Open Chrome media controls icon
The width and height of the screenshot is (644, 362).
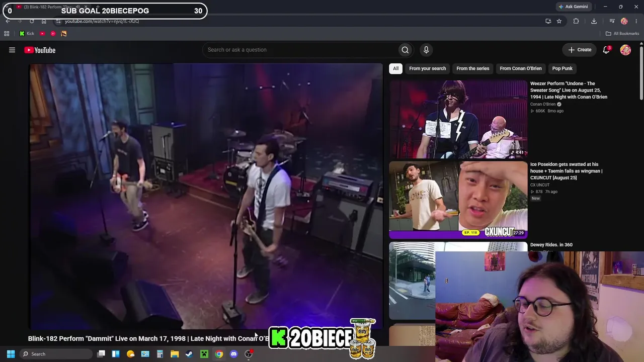tap(612, 21)
